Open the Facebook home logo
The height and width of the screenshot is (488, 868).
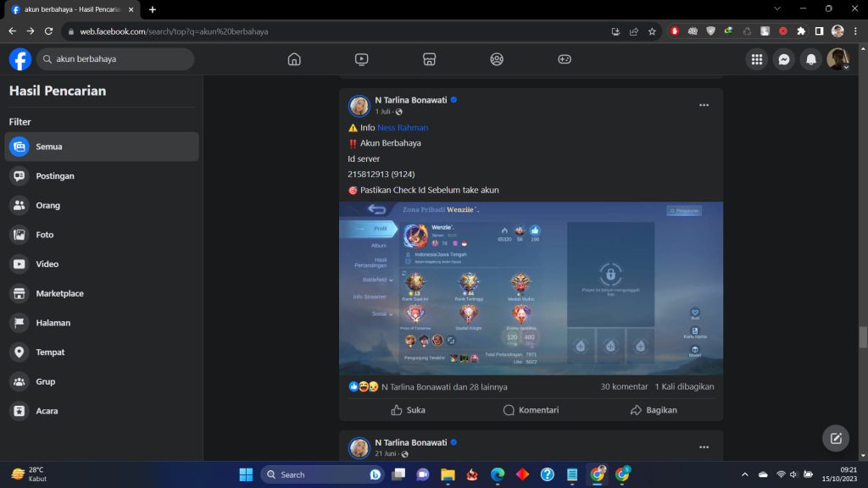click(20, 59)
